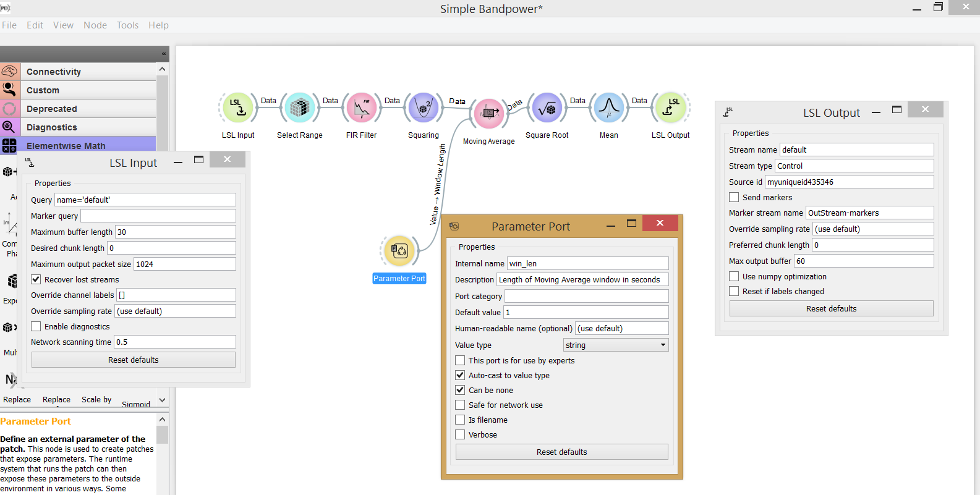Click the Diagnostics category icon

point(10,127)
